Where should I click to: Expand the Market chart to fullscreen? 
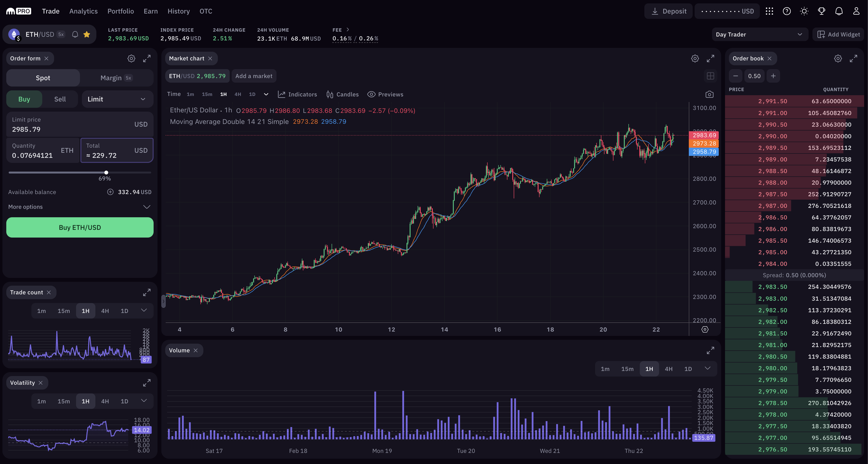click(710, 58)
